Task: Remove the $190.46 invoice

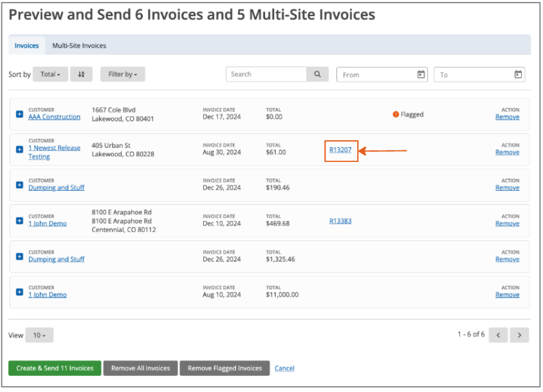Action: point(508,188)
